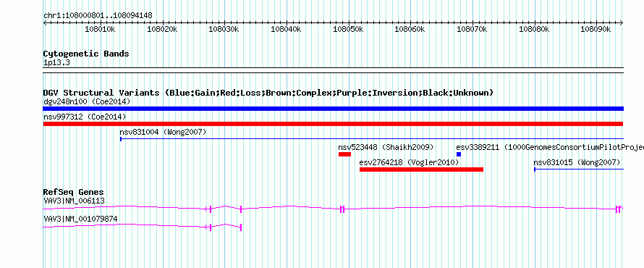644x268 pixels.
Task: Open the nsv831004 (Wong2007) variant label
Action: point(163,133)
